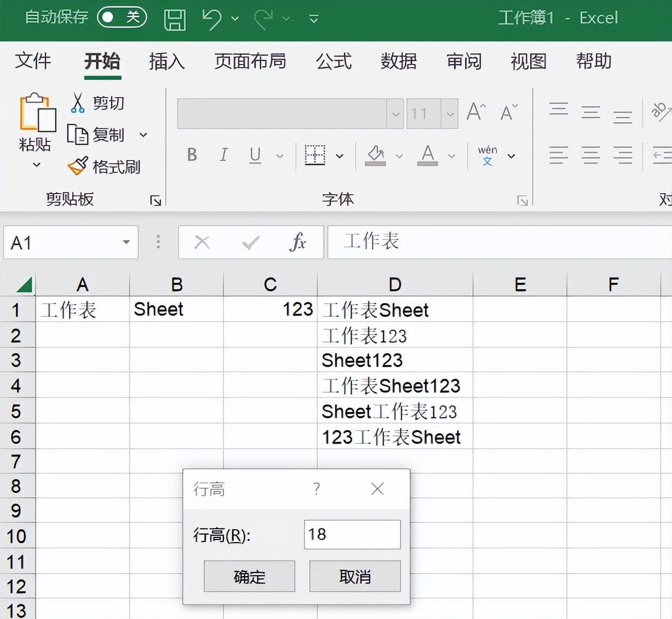672x619 pixels.
Task: Toggle 自动保存 (AutoSave) switch on
Action: tap(122, 17)
